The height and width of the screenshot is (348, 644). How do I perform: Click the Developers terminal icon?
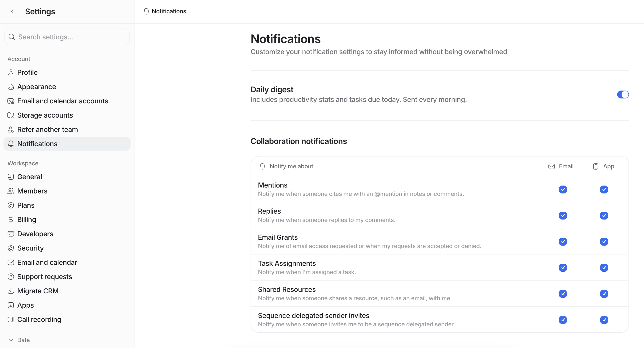coord(11,234)
